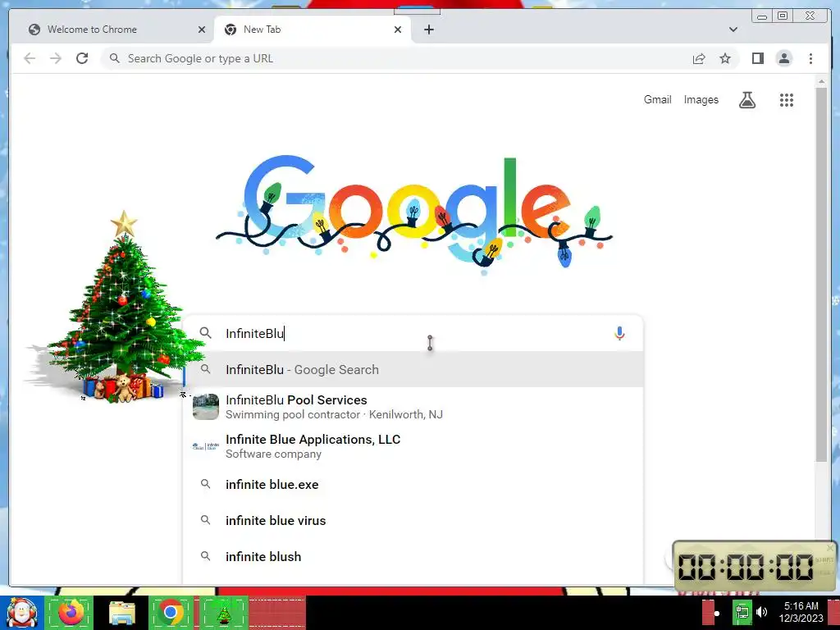The height and width of the screenshot is (630, 840).
Task: Choose Infinite Blue Applications, LLC suggestion
Action: [x=413, y=446]
